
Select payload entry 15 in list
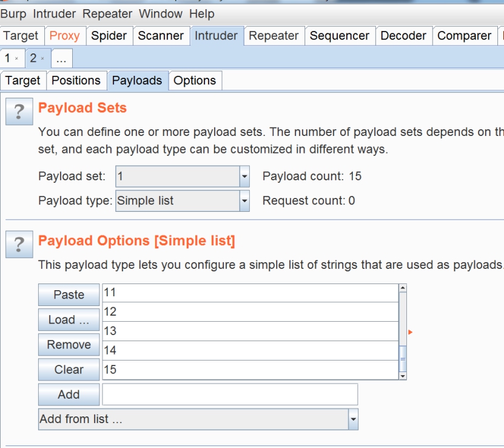pyautogui.click(x=250, y=370)
